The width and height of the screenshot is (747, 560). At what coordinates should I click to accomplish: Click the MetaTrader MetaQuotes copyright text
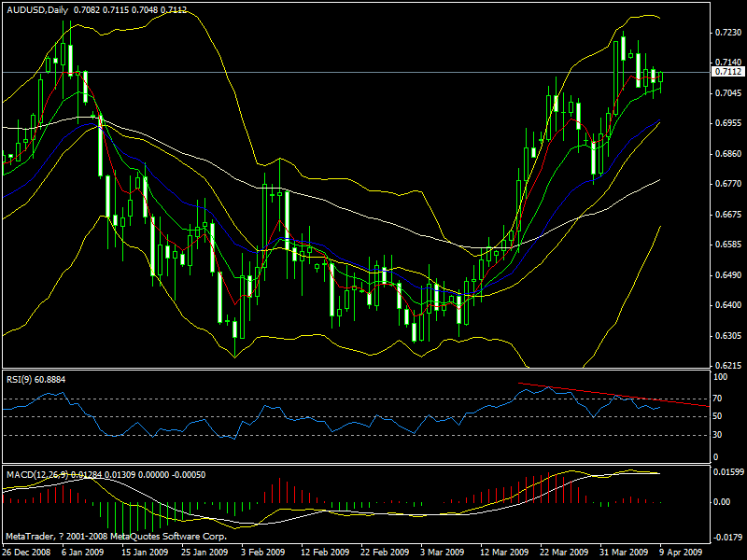[x=116, y=537]
